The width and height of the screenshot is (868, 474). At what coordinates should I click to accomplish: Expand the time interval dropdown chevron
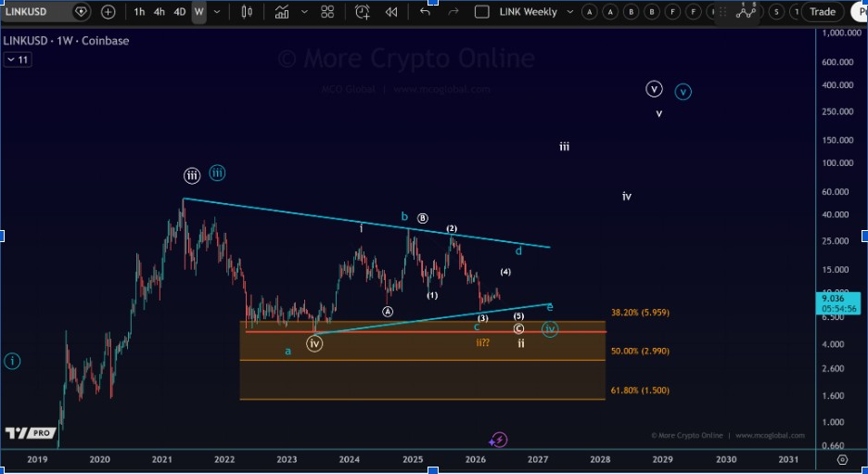click(x=217, y=12)
